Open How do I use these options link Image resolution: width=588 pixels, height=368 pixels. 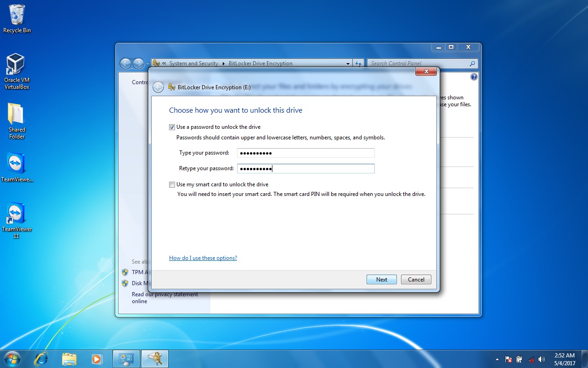pos(203,258)
